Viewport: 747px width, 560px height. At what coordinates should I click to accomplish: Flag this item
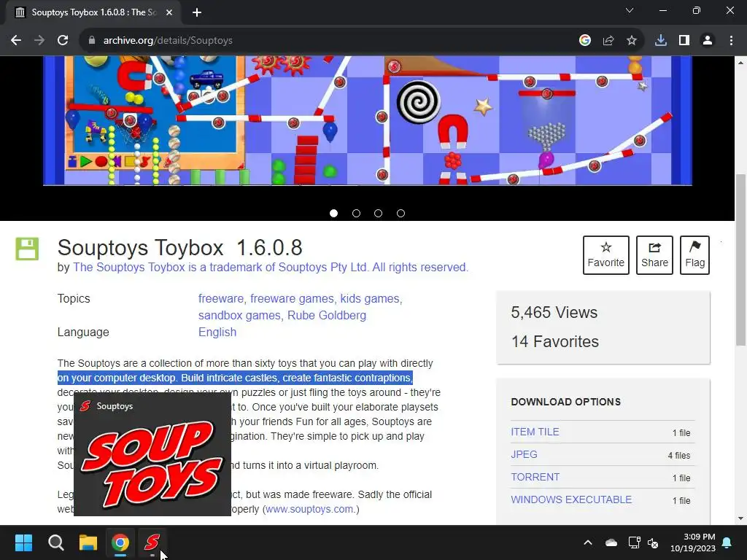tap(694, 255)
